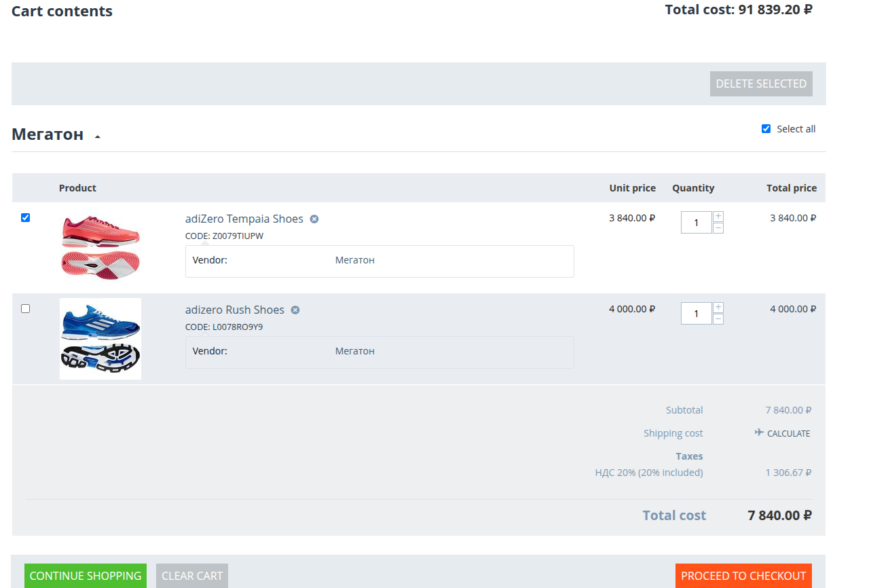Viewport: 890px width, 588px height.
Task: Click the Product column header
Action: 77,188
